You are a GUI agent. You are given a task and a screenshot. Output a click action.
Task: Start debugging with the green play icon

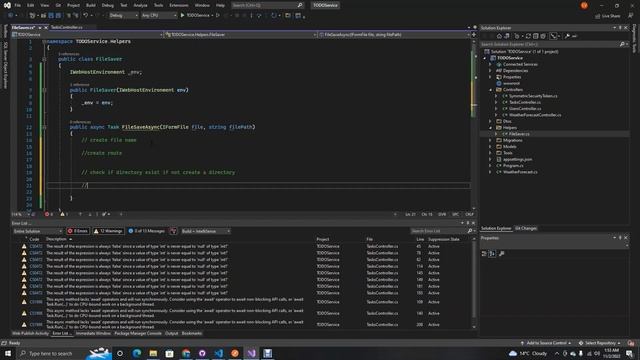(182, 16)
